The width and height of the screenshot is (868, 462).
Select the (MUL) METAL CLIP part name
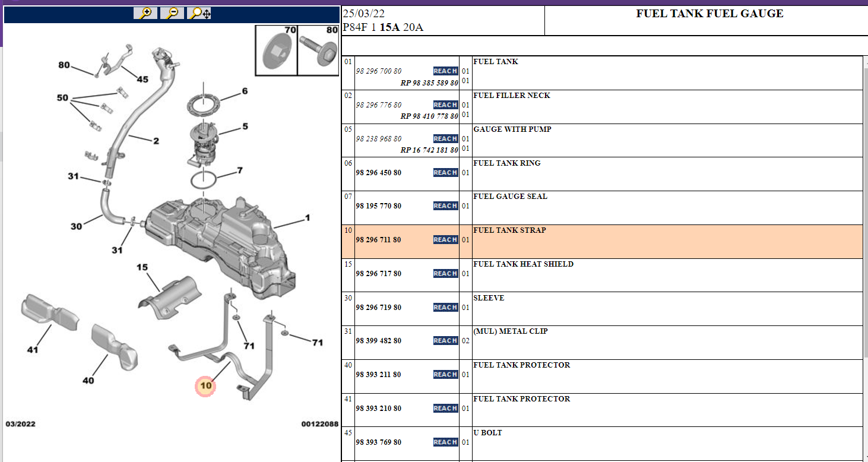pos(511,331)
